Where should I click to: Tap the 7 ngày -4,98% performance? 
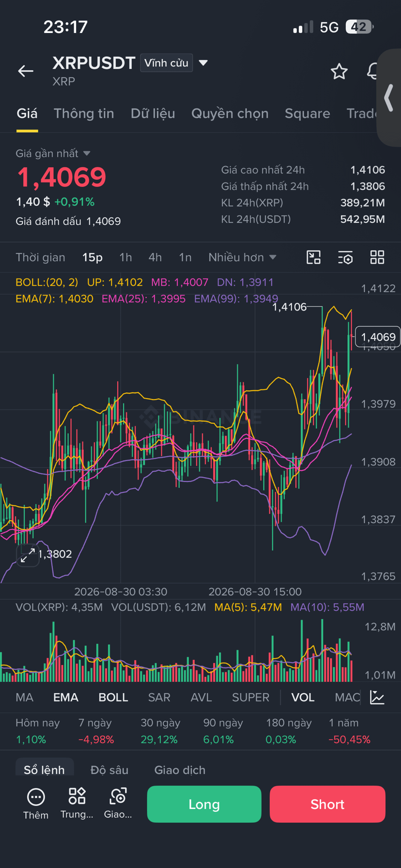click(x=96, y=731)
